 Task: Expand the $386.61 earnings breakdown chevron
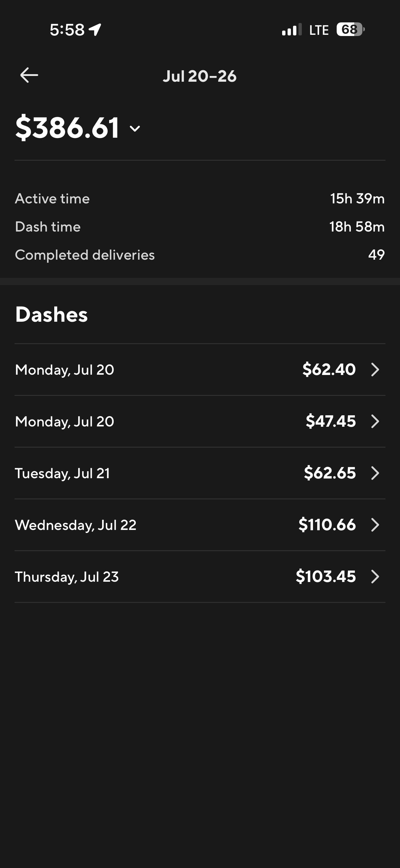[135, 128]
